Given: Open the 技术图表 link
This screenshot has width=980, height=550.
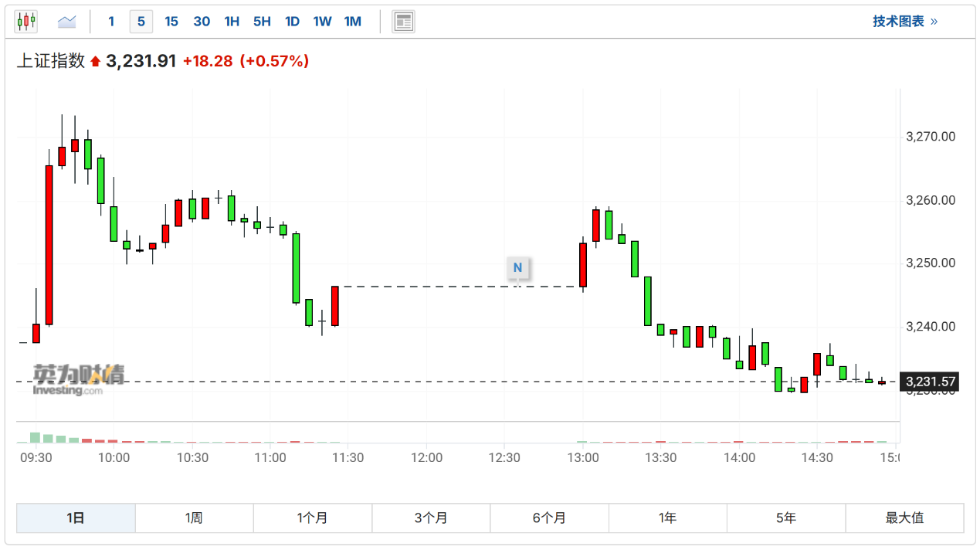Looking at the screenshot, I should point(904,22).
